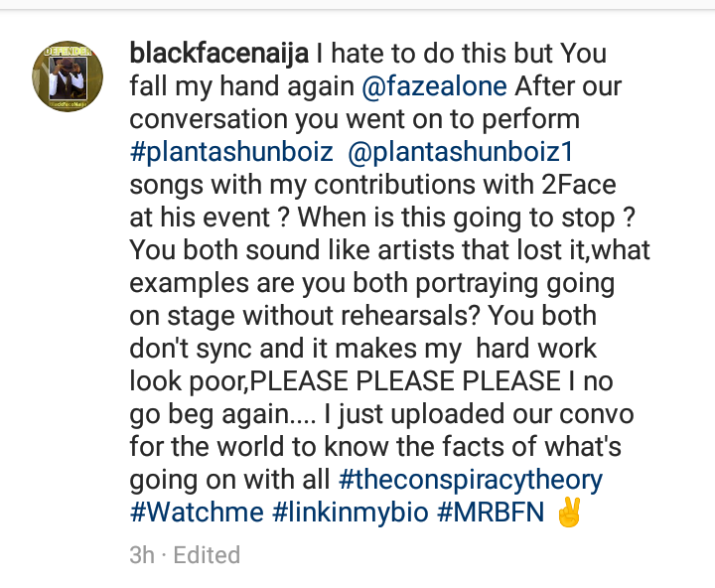The image size is (715, 588).
Task: Click the 3h timestamp
Action: click(143, 555)
